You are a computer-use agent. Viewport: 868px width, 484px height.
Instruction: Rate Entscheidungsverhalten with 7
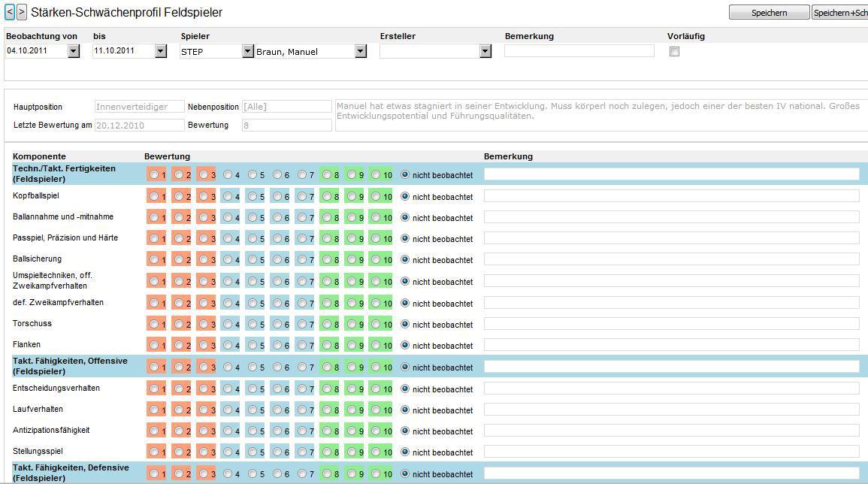[x=302, y=389]
